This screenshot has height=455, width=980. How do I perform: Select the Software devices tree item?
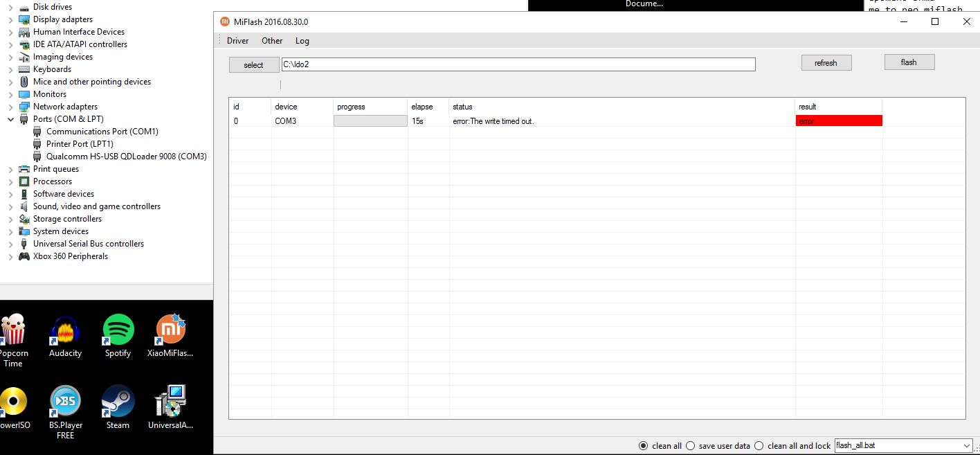point(64,194)
